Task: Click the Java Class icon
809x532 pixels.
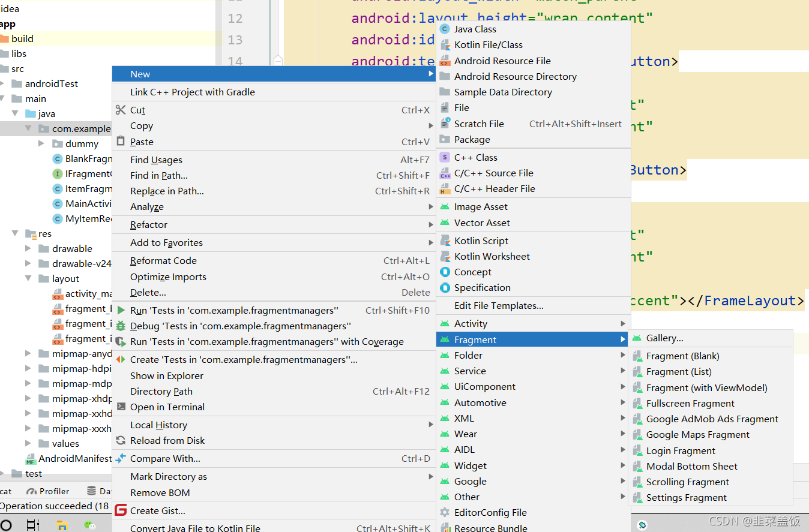Action: (445, 29)
